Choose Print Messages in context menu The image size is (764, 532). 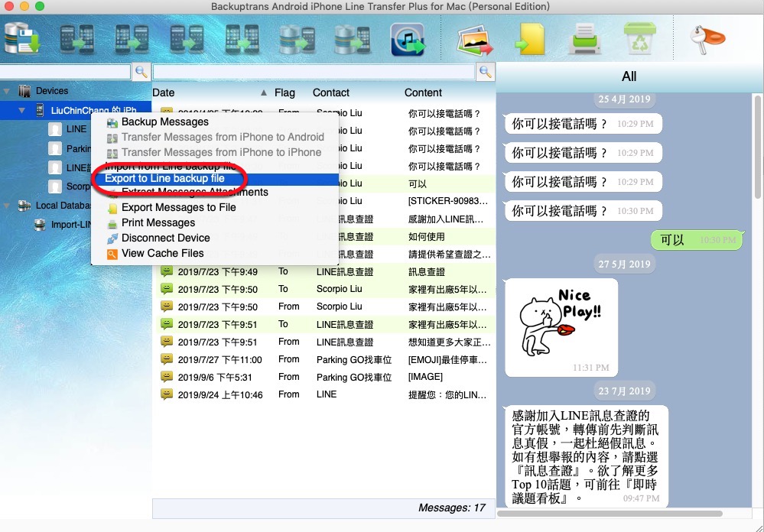tap(158, 222)
